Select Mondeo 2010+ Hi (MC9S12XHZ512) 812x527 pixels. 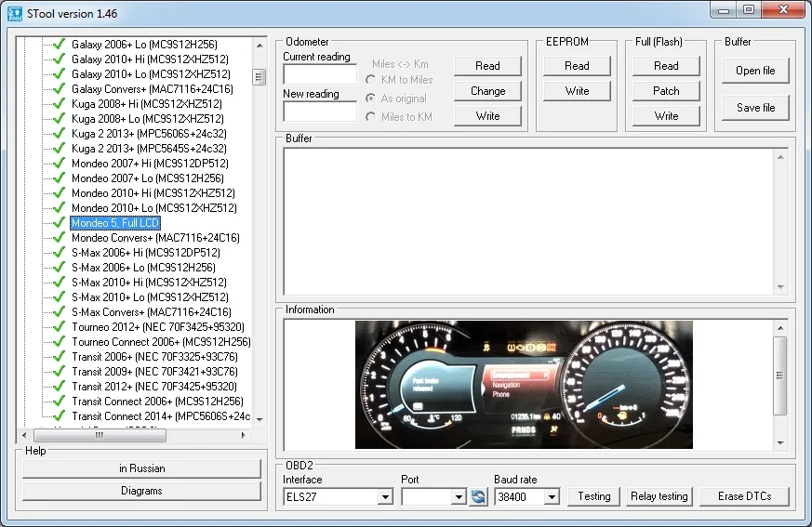tap(153, 193)
